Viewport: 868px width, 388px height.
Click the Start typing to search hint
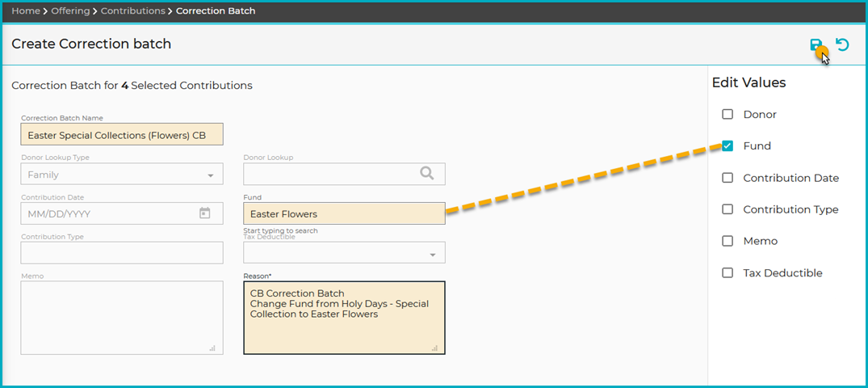(x=281, y=230)
